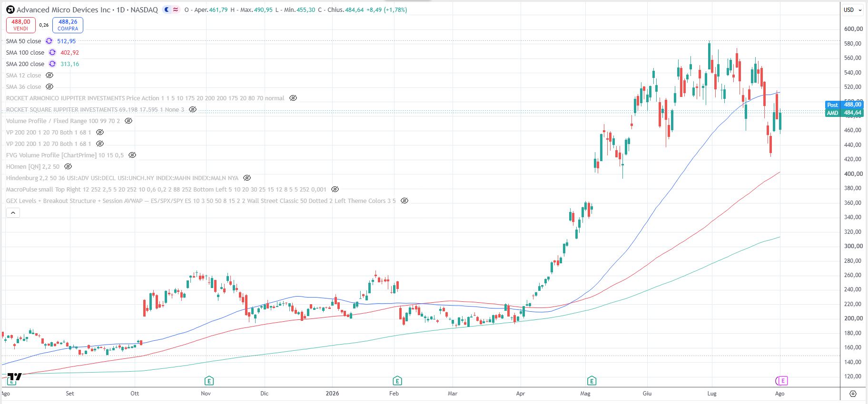The height and width of the screenshot is (404, 868).
Task: Collapse the indicator legend with chevron button
Action: 13,213
